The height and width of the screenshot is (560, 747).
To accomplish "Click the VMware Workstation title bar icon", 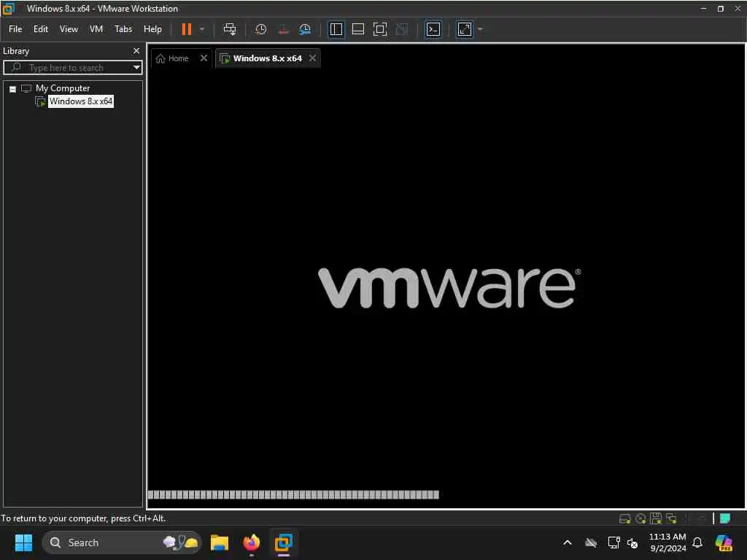I will pyautogui.click(x=8, y=9).
